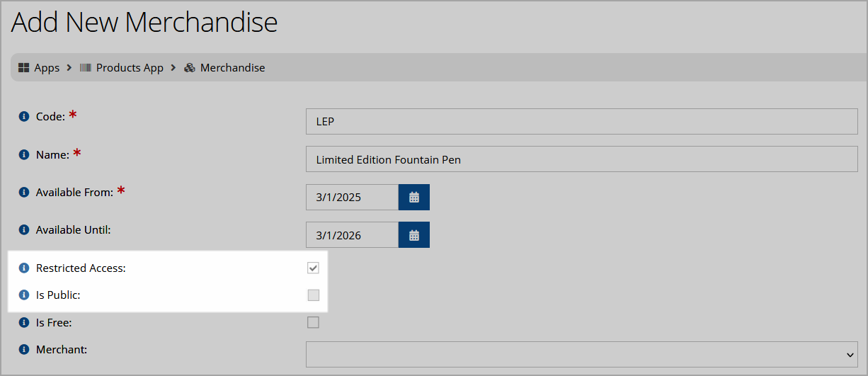This screenshot has height=376, width=868.
Task: Click the Merchant info icon
Action: [24, 349]
